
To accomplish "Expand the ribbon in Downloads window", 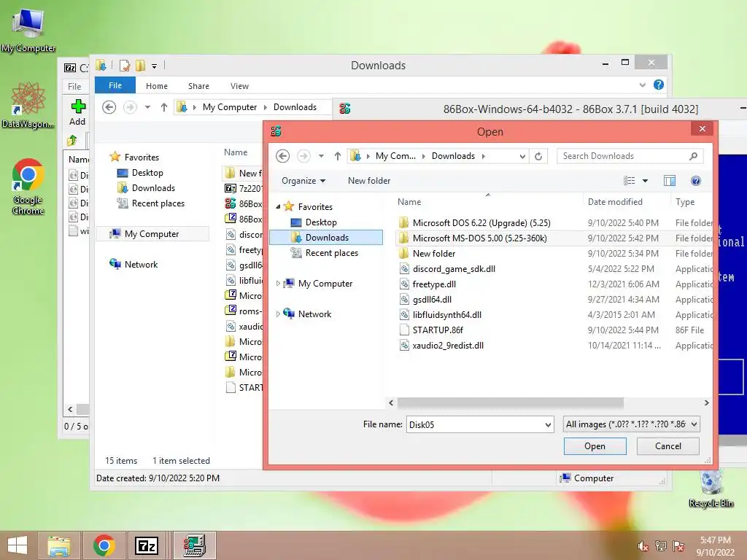I will pos(642,85).
